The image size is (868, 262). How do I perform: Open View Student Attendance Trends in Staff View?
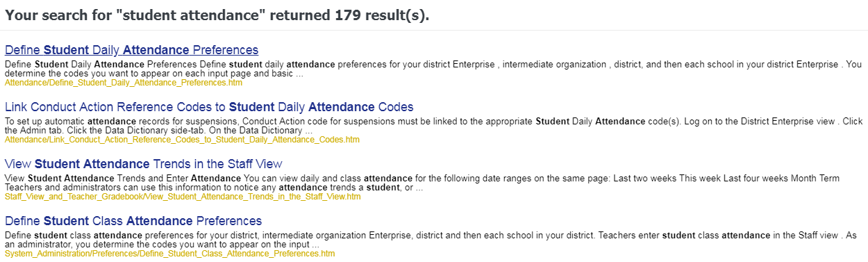pos(144,164)
